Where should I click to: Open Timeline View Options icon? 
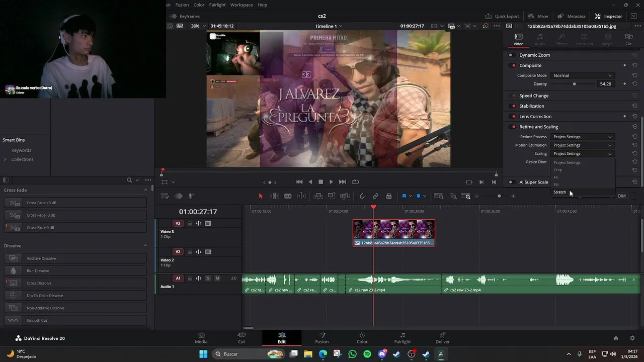(x=165, y=196)
